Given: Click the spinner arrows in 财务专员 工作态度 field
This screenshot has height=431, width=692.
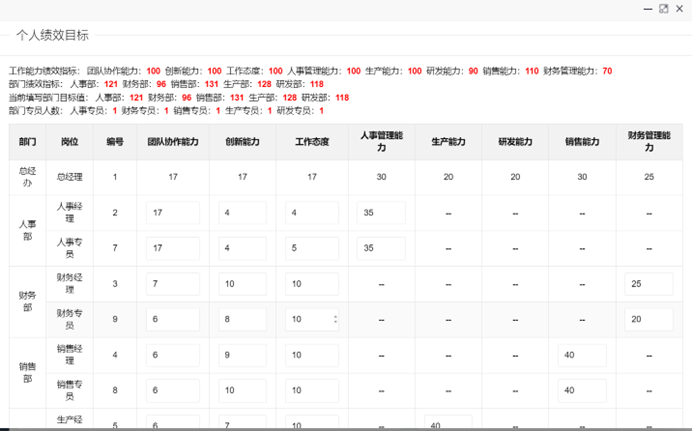Looking at the screenshot, I should pos(334,320).
